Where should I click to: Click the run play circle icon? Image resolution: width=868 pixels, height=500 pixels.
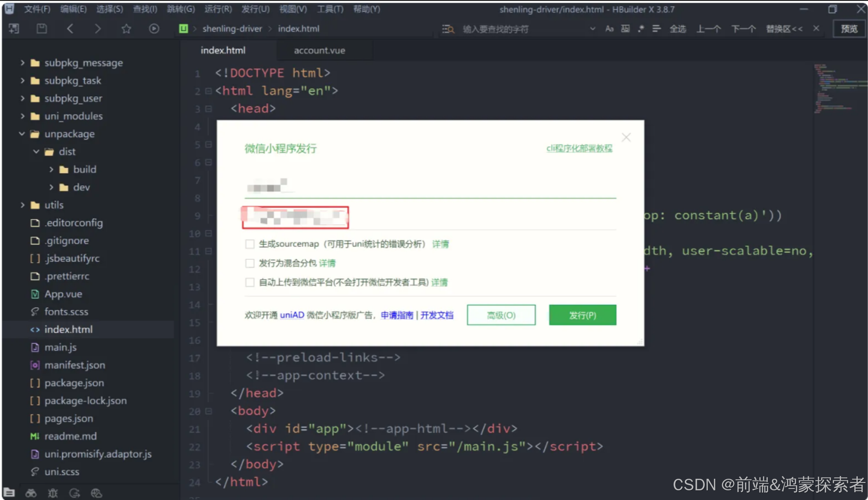(154, 29)
